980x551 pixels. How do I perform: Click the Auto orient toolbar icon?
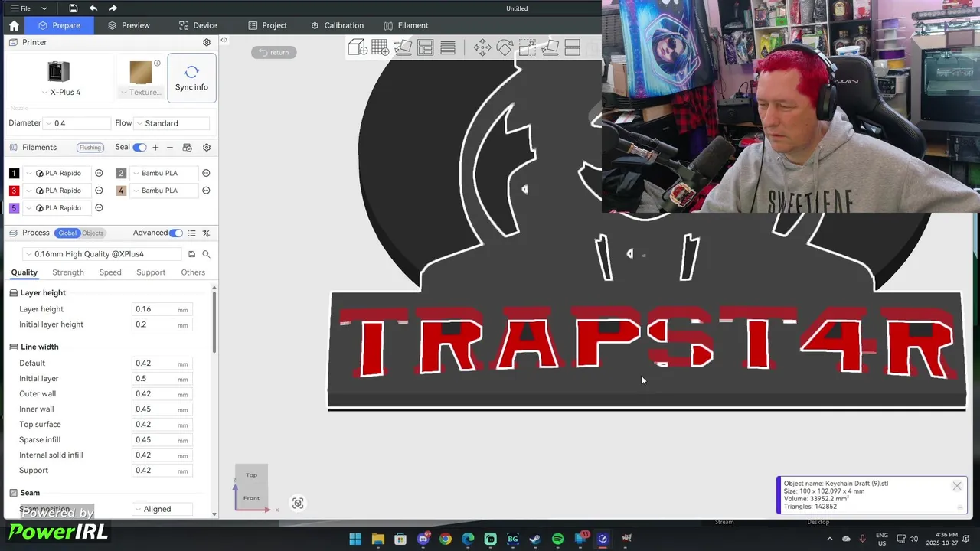tap(403, 48)
